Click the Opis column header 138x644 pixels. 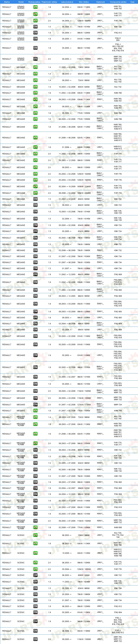pyautogui.click(x=132, y=2)
